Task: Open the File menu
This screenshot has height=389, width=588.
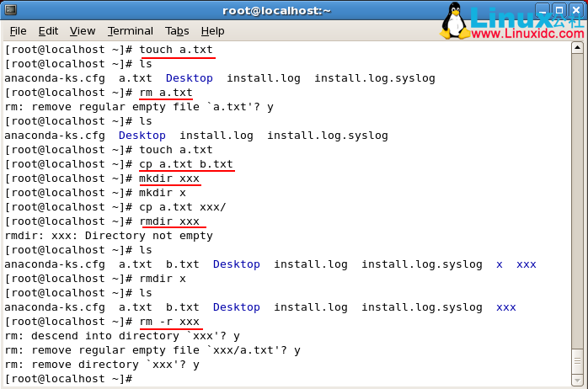Action: (x=18, y=30)
